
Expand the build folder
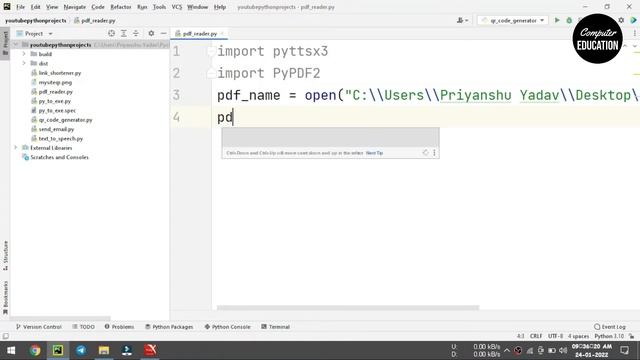(24, 54)
